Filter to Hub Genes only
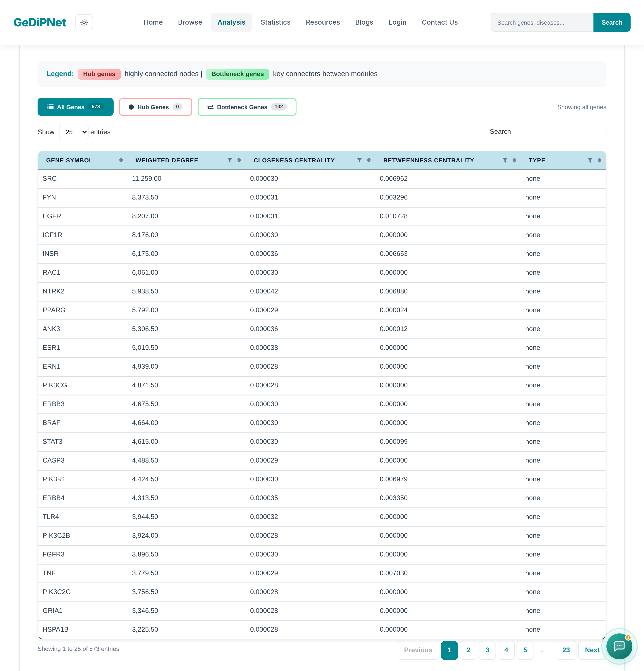This screenshot has width=644, height=671. [155, 107]
